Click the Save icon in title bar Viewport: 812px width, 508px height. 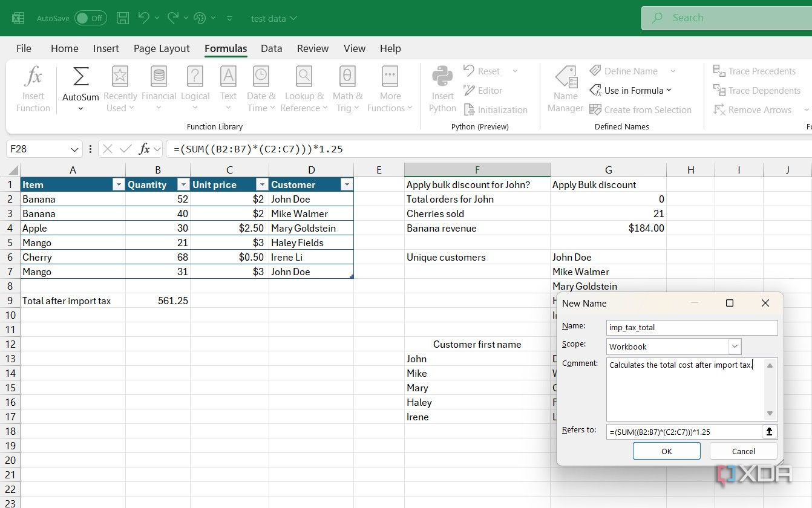pos(123,18)
